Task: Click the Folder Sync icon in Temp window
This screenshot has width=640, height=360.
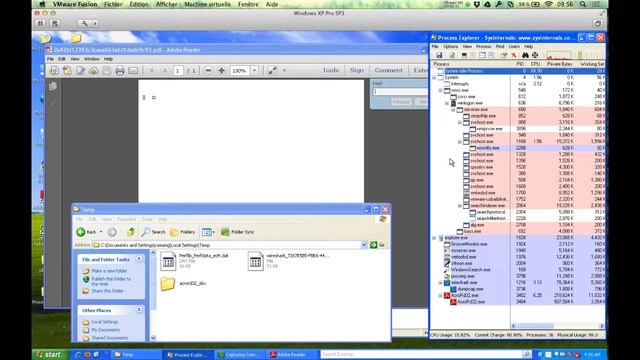Action: pyautogui.click(x=238, y=232)
